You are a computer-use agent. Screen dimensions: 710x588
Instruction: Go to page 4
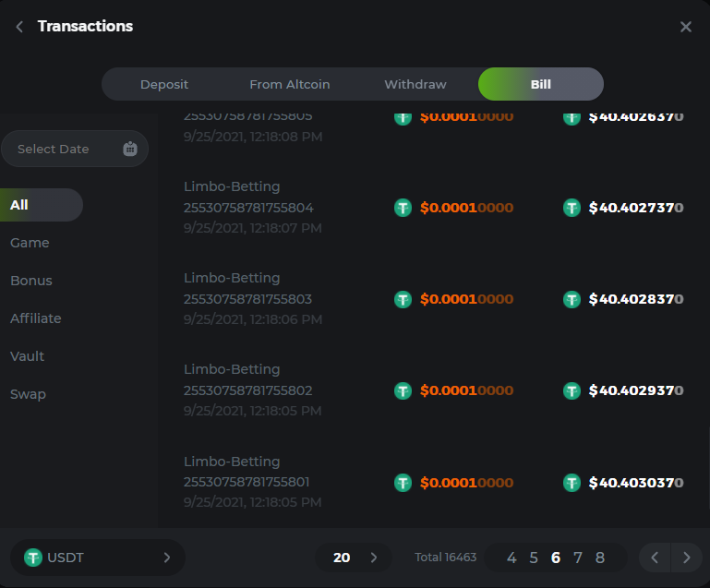(511, 558)
